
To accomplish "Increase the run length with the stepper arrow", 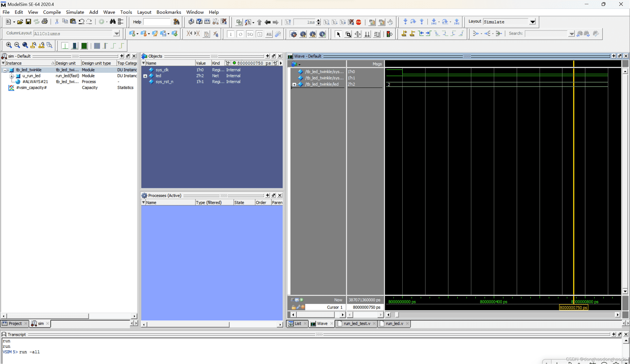I will tap(318, 20).
